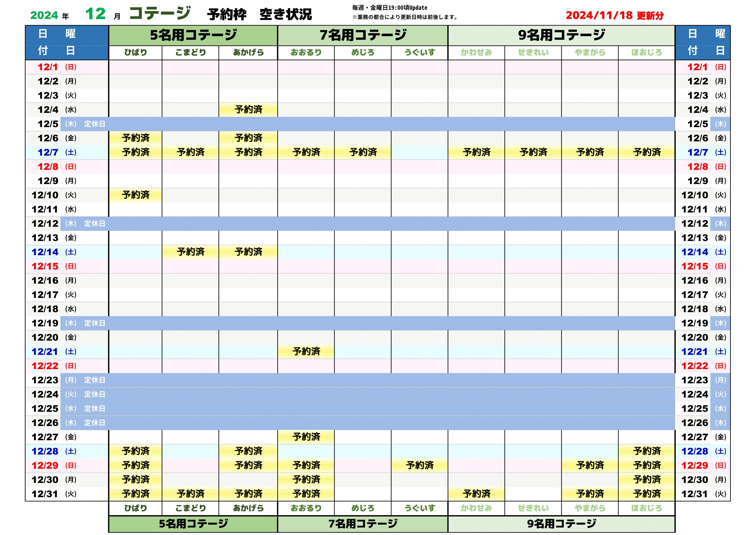Viewport: 756px width, 535px height.
Task: Click the 12/26 定休日 label on left
Action: pyautogui.click(x=94, y=423)
